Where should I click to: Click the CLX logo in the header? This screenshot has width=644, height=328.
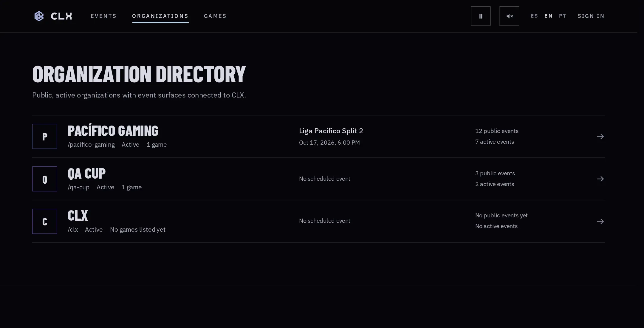[53, 16]
